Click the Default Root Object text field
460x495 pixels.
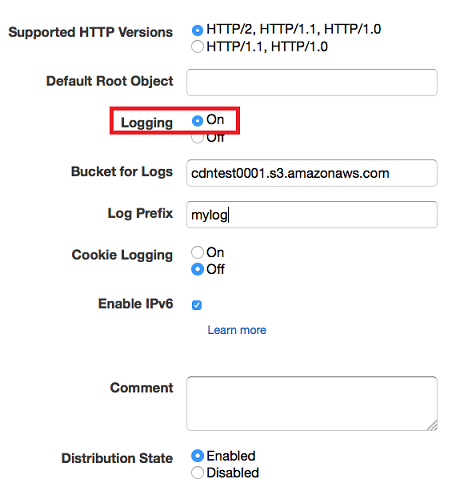point(312,82)
